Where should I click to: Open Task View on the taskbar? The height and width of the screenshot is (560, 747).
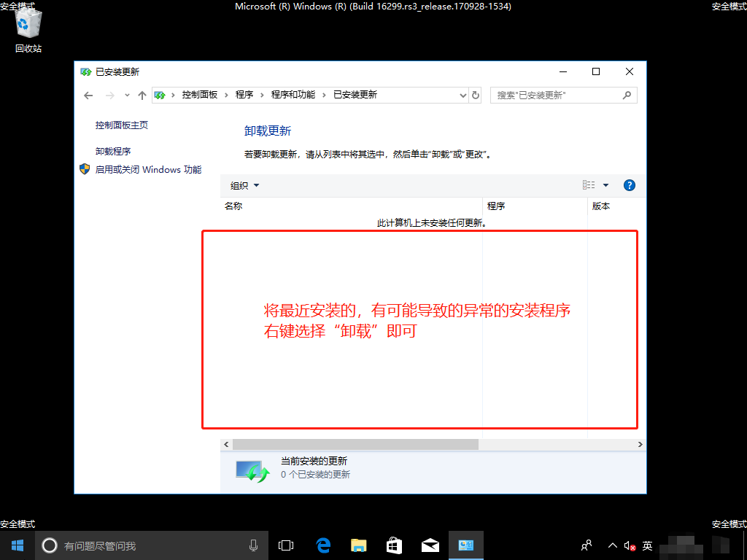pyautogui.click(x=286, y=545)
